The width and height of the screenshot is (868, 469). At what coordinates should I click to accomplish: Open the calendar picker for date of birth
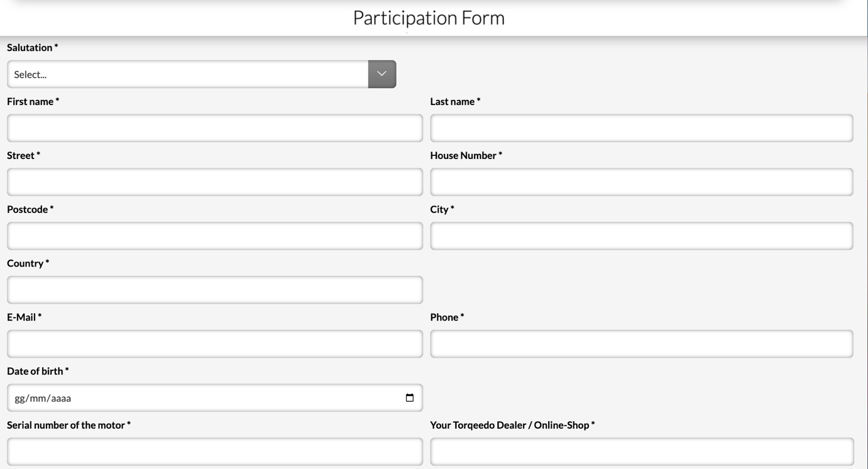(x=410, y=398)
